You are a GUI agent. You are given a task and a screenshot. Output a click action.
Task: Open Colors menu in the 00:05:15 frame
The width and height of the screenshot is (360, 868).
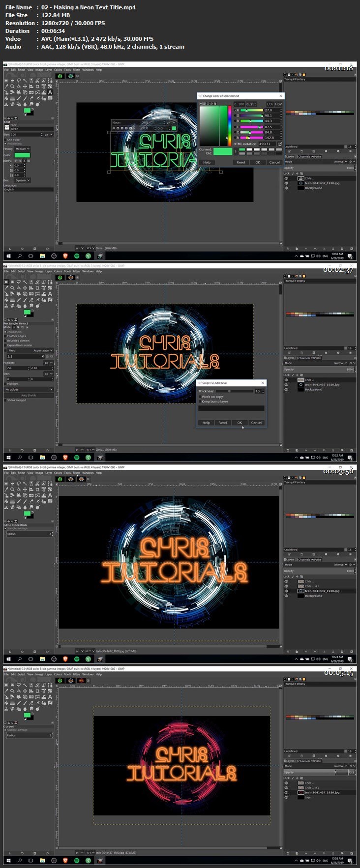pyautogui.click(x=58, y=674)
